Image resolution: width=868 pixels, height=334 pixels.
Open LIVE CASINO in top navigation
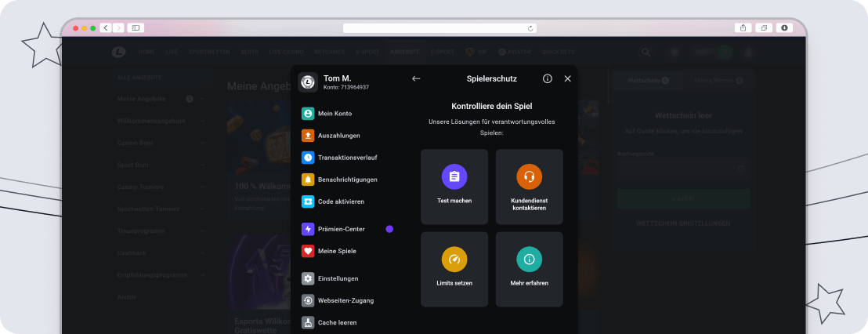point(286,52)
